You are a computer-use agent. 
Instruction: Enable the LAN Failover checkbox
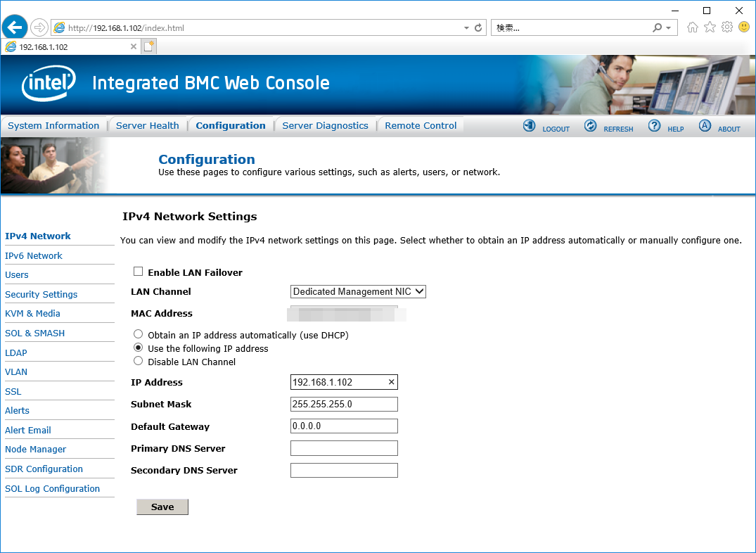click(x=139, y=272)
